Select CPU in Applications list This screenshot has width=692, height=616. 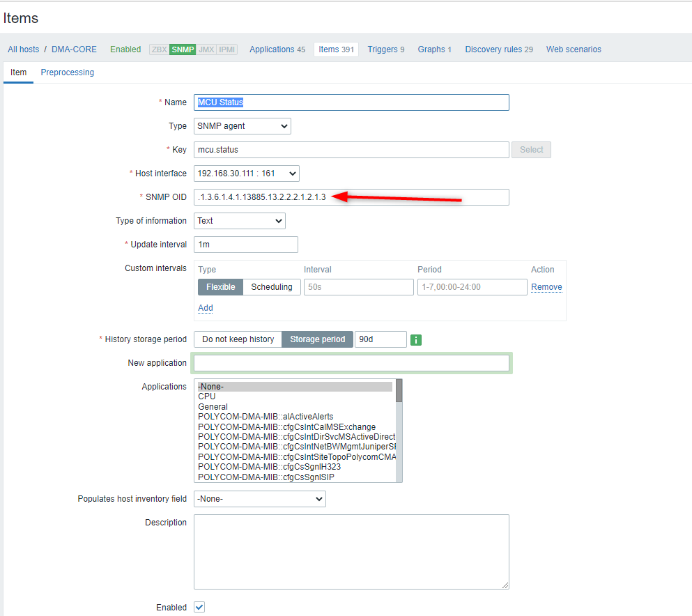295,396
